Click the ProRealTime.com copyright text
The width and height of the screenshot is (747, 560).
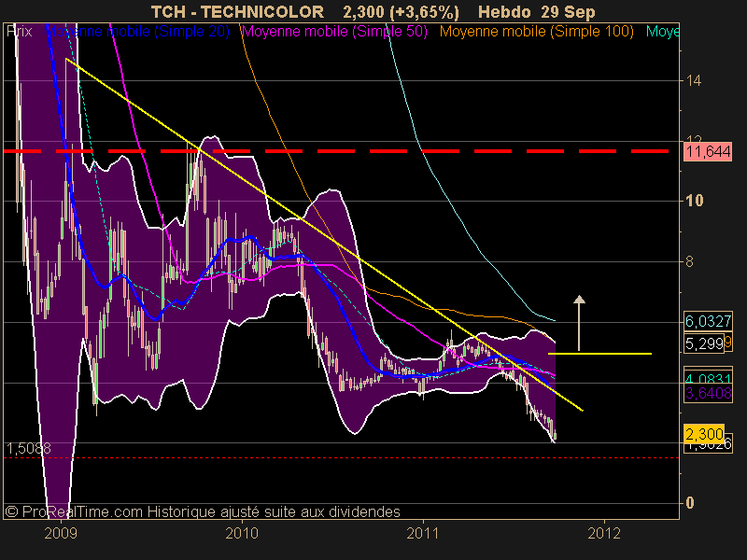203,511
